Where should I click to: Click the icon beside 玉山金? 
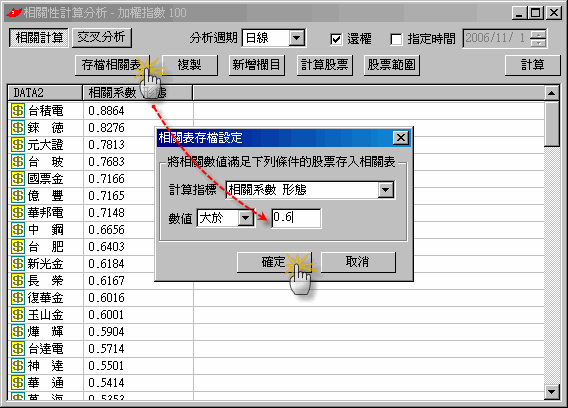click(18, 315)
